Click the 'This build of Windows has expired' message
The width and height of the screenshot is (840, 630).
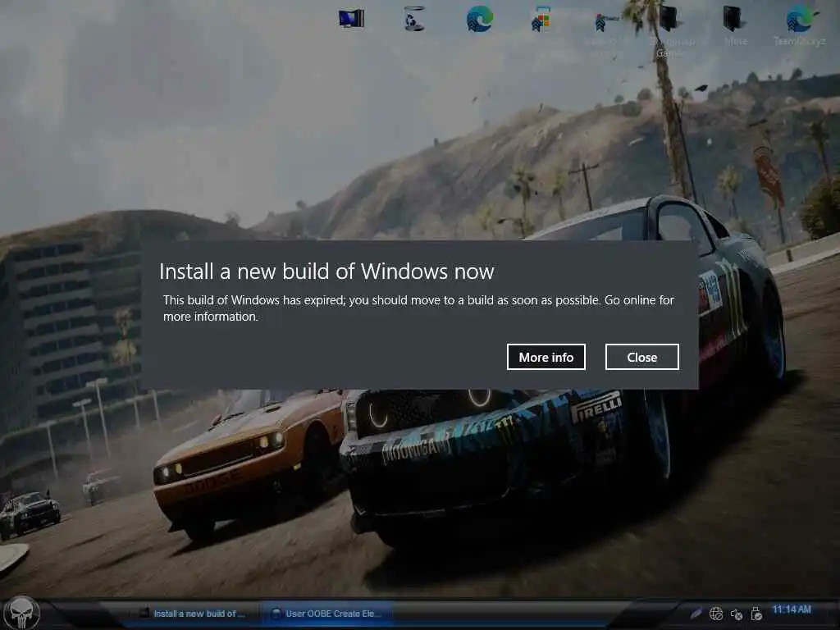tap(418, 308)
